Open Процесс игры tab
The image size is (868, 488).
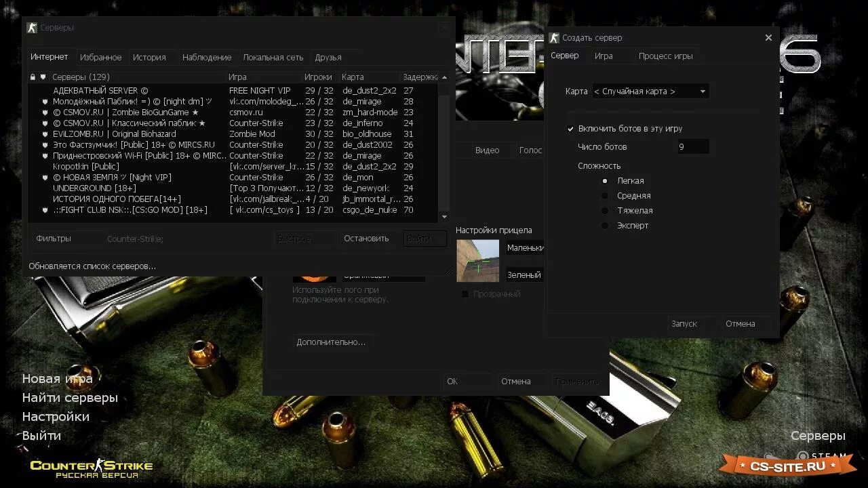click(x=666, y=56)
